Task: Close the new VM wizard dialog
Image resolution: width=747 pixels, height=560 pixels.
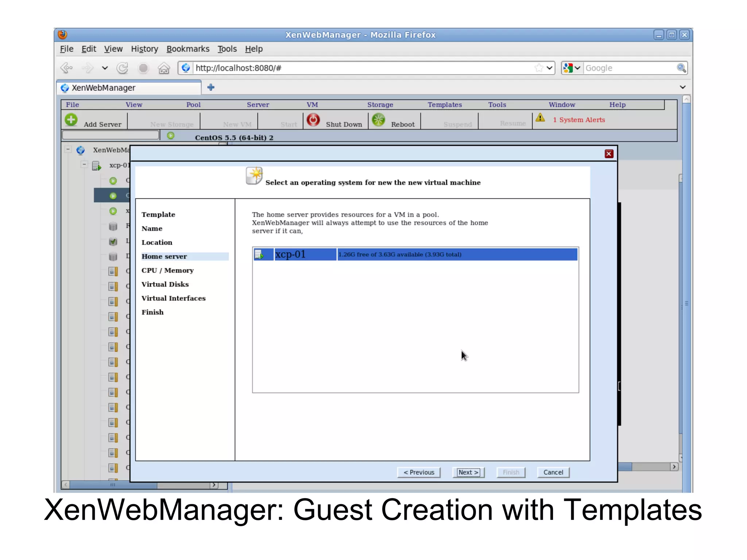Action: point(609,154)
